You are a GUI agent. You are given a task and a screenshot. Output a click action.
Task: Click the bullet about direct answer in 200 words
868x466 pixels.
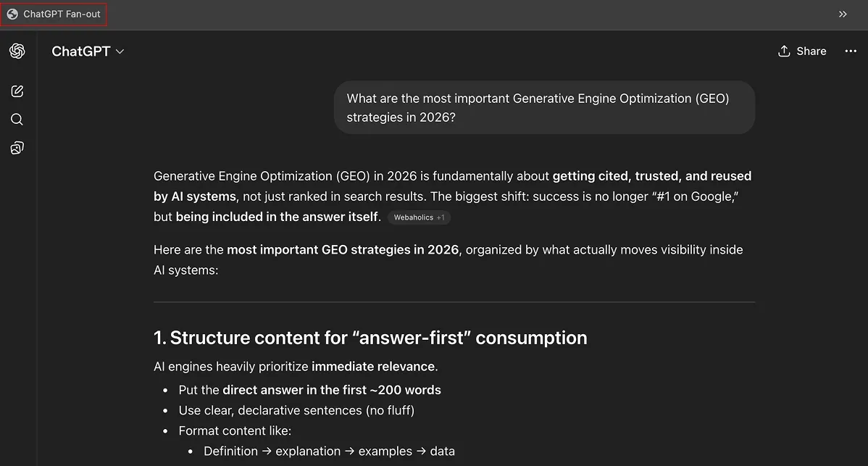tap(309, 389)
